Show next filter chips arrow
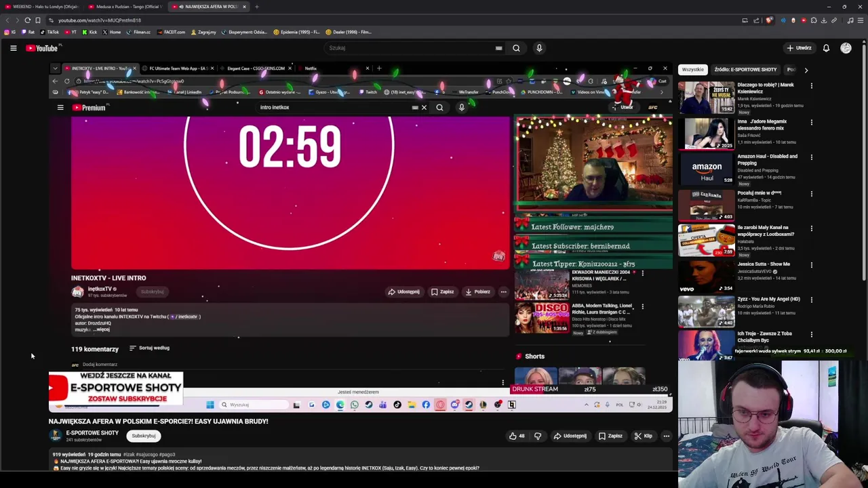The image size is (868, 488). [806, 70]
